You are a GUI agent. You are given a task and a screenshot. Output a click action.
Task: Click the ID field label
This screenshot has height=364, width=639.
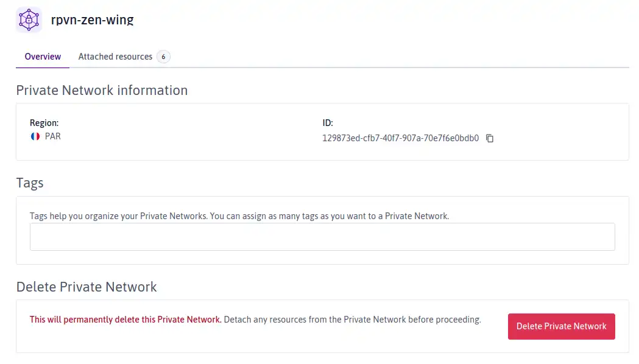[x=328, y=123]
